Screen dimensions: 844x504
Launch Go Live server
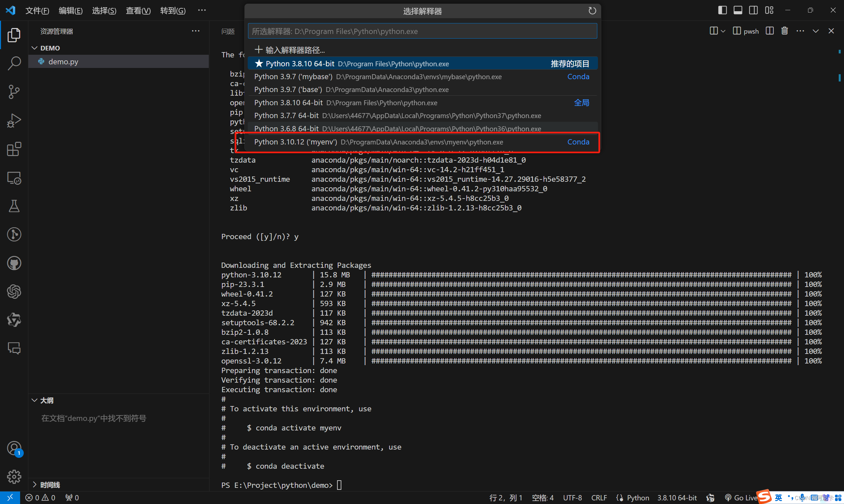(x=741, y=497)
